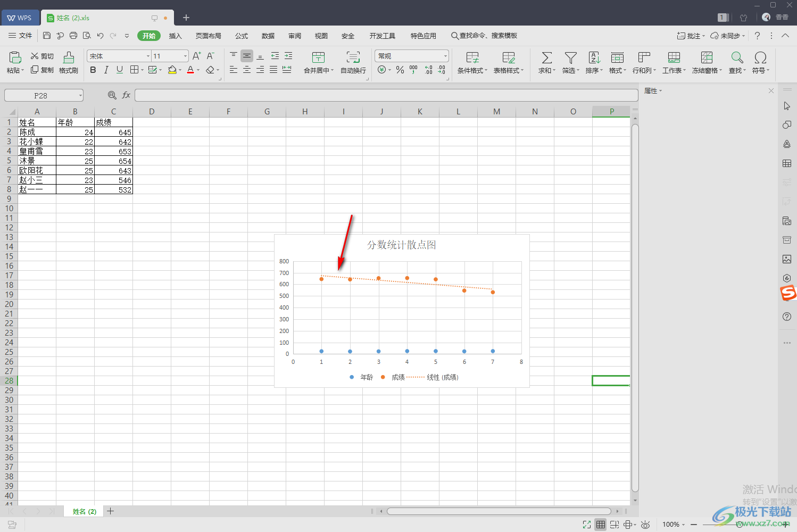
Task: Open the Formulas (公式) tab
Action: click(x=242, y=36)
